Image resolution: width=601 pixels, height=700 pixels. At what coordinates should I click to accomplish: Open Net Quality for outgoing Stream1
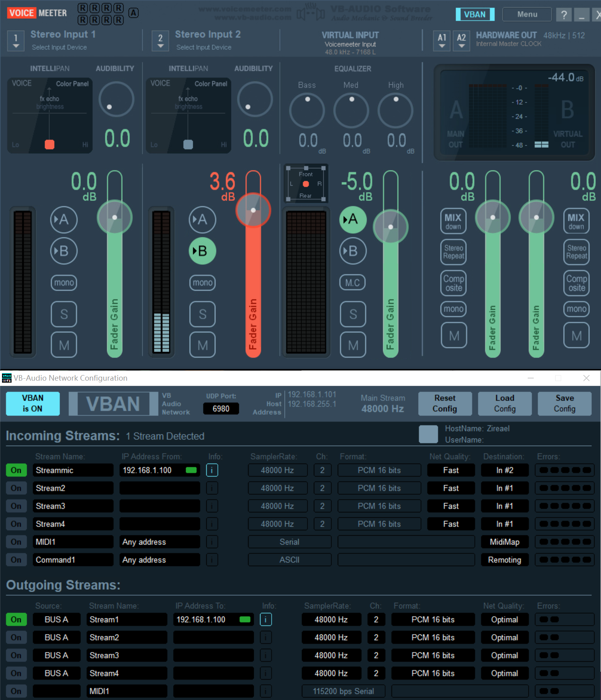tap(504, 620)
